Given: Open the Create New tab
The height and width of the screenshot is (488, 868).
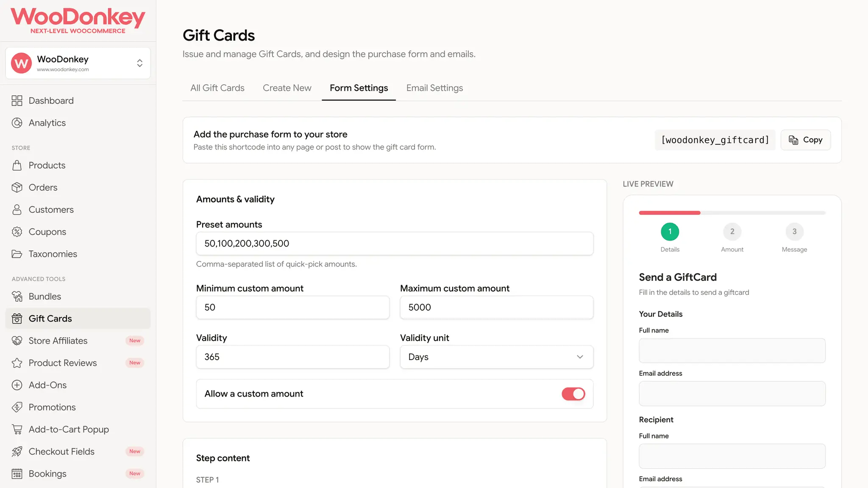Looking at the screenshot, I should coord(287,88).
